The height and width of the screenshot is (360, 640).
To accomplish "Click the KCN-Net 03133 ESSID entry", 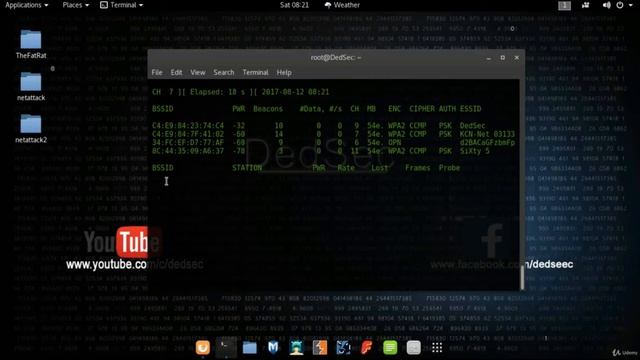I will coord(487,134).
